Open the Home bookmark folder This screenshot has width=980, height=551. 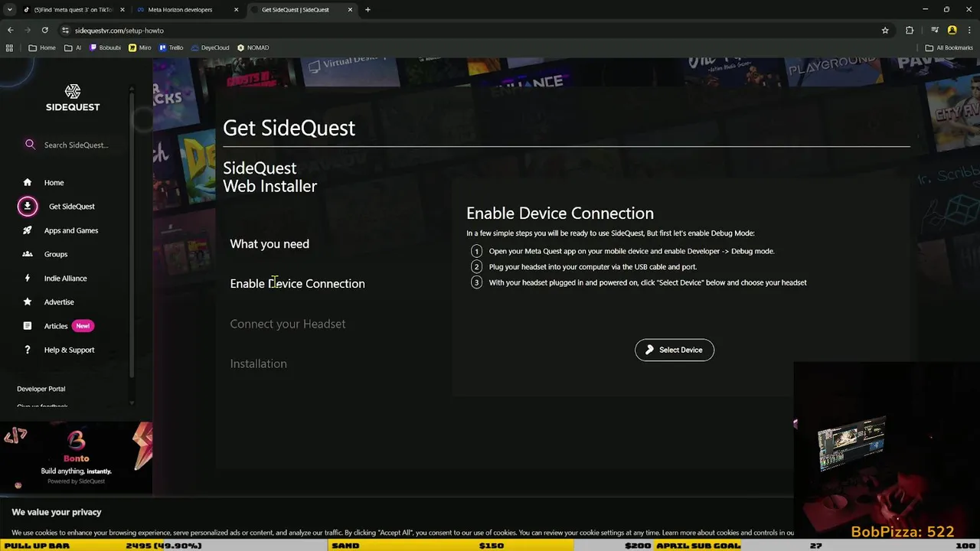[42, 47]
